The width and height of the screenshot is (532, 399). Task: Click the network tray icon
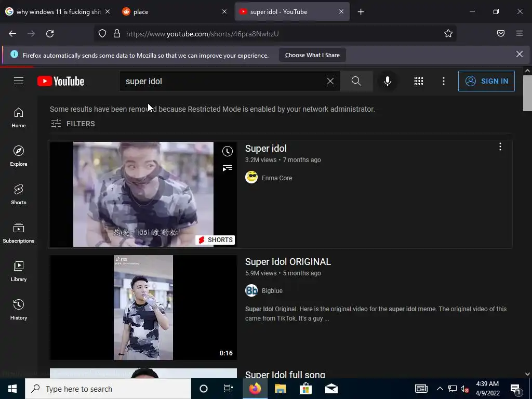[453, 389]
